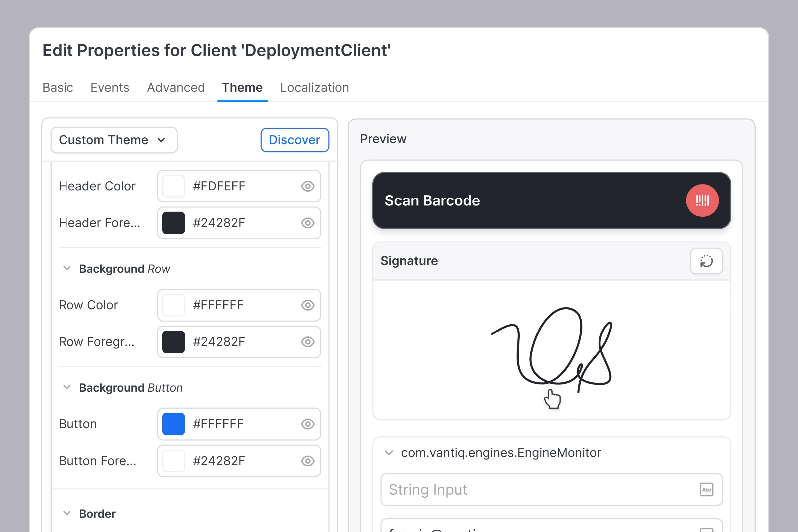Click the blue Button color swatch

tap(173, 424)
